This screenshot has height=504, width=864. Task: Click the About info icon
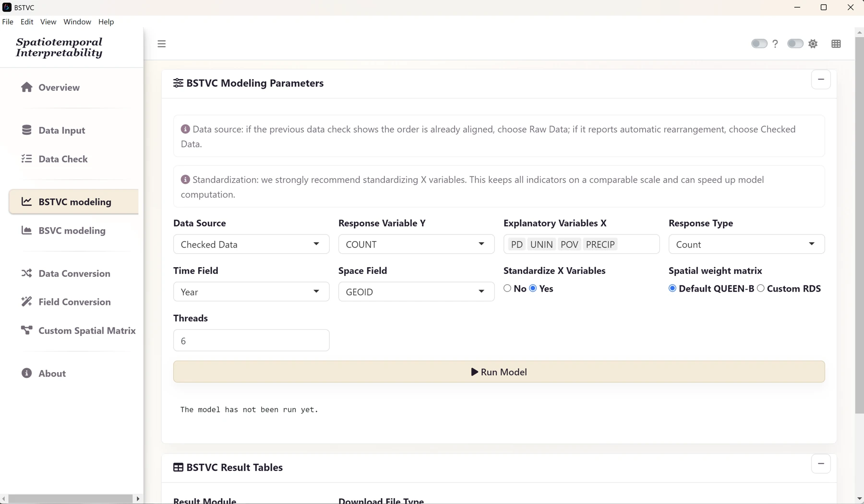(x=27, y=373)
